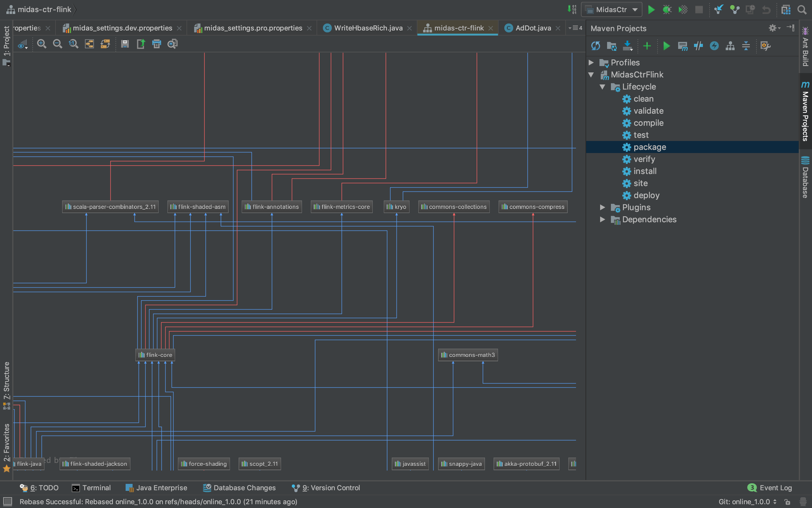The height and width of the screenshot is (508, 812).
Task: Open the WriteHbaseRich.java tab
Action: click(368, 28)
